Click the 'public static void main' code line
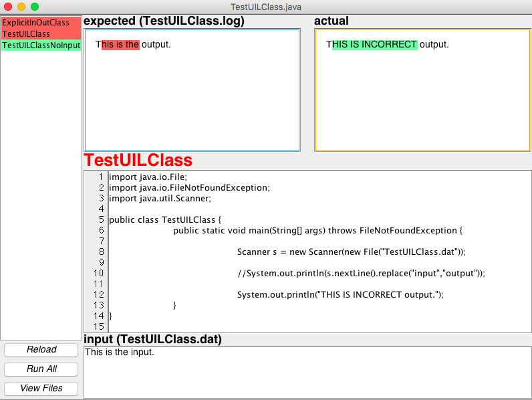 pyautogui.click(x=318, y=231)
